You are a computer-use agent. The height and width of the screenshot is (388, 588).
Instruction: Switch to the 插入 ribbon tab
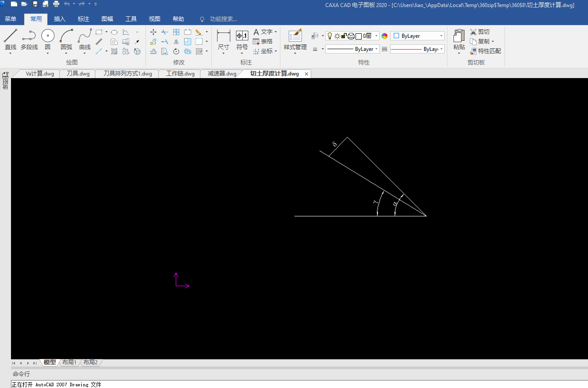pos(60,19)
